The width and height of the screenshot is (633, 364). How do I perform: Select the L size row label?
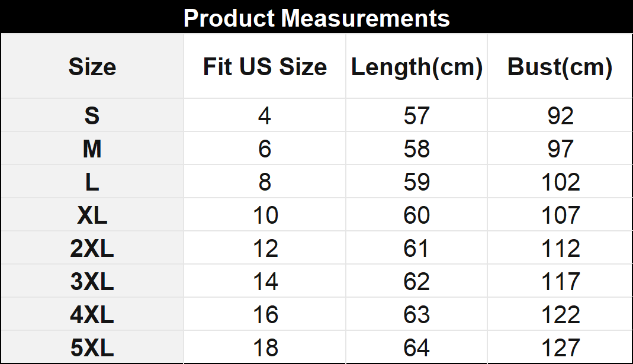click(92, 182)
